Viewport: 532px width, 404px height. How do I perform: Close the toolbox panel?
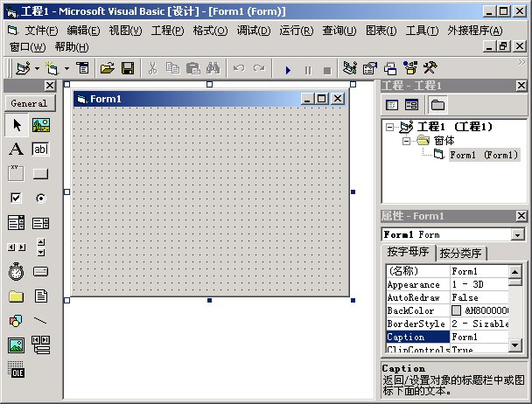click(50, 86)
